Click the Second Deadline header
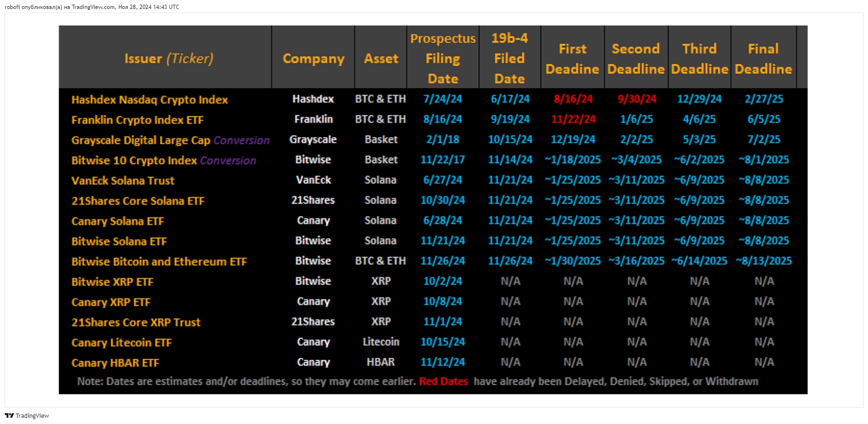Viewport: 868px width, 424px height. click(636, 59)
